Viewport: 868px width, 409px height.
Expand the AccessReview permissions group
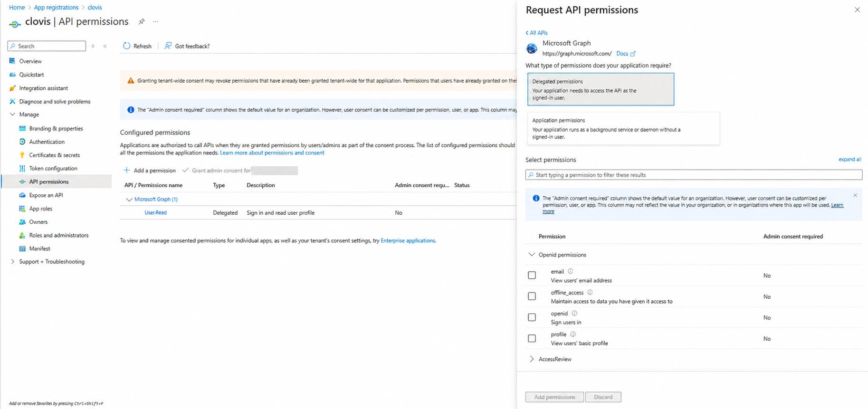pos(532,359)
